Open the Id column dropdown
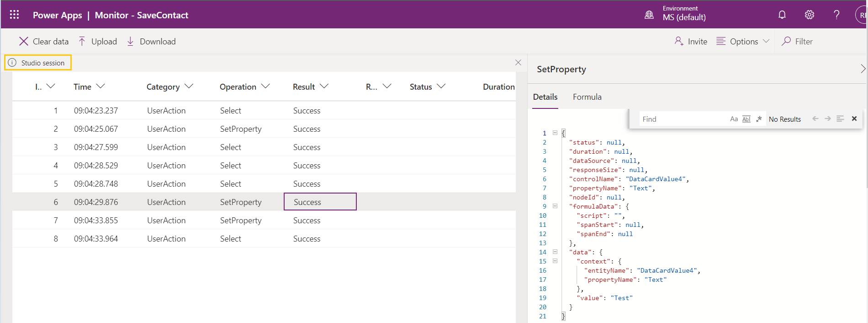The image size is (868, 323). click(51, 86)
